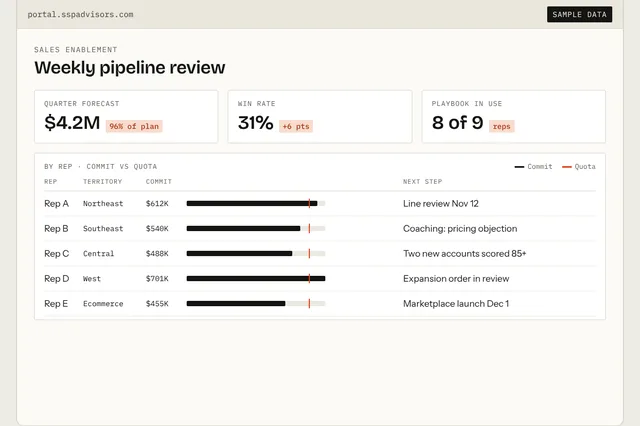Click the 96% of plan badge

click(134, 126)
